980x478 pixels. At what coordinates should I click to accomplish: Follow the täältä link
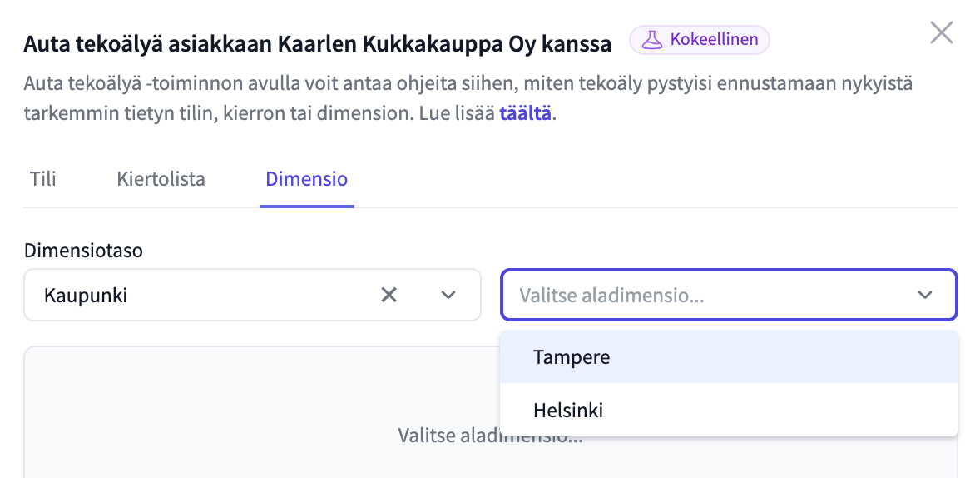[x=525, y=114]
